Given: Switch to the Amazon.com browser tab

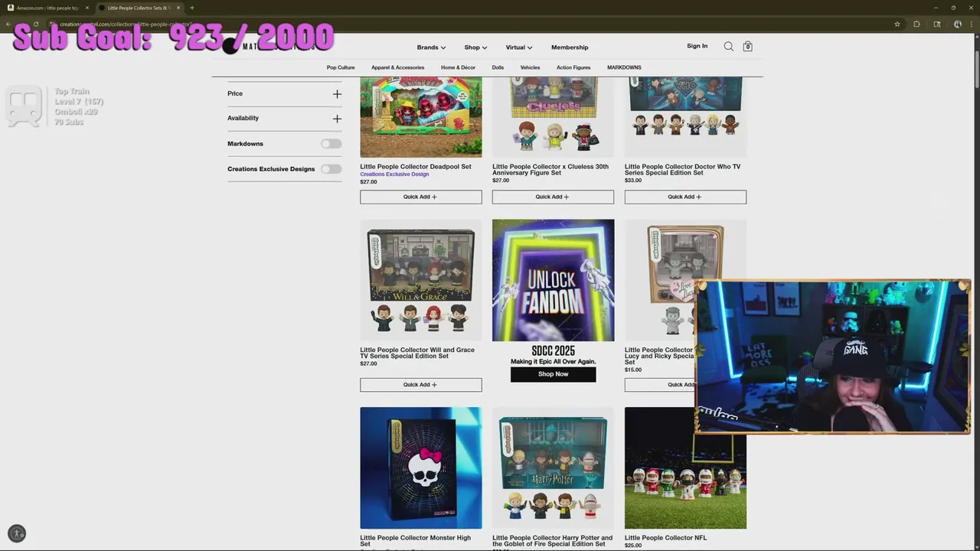Looking at the screenshot, I should 47,8.
